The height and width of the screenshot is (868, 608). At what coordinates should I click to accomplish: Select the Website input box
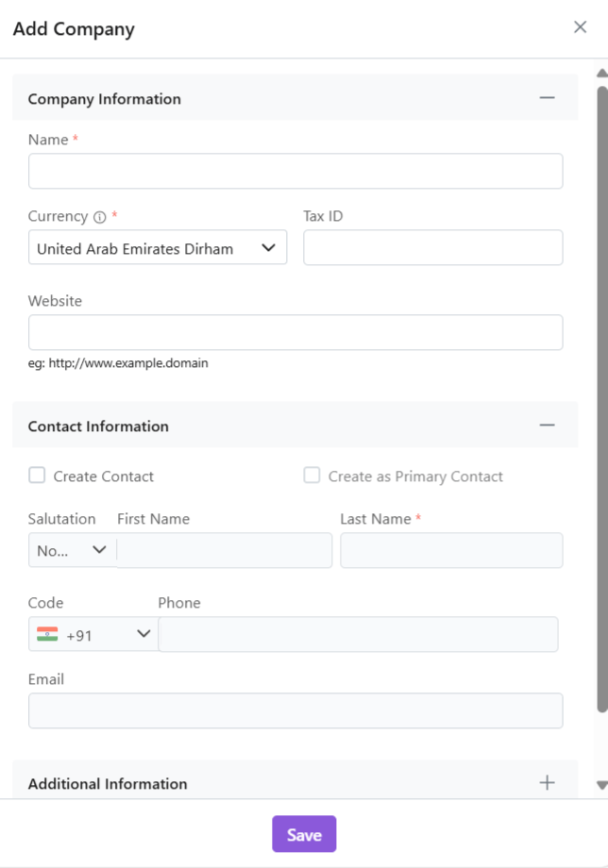click(296, 333)
